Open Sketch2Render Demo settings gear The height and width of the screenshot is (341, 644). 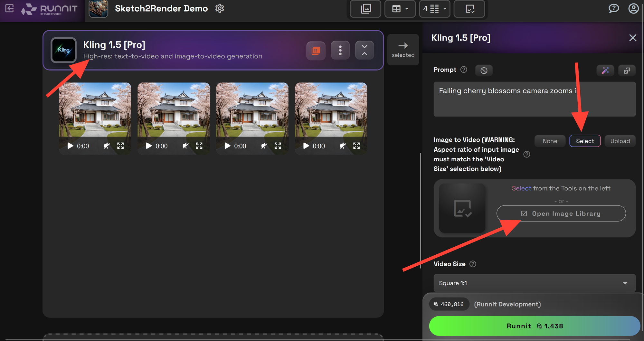(220, 8)
